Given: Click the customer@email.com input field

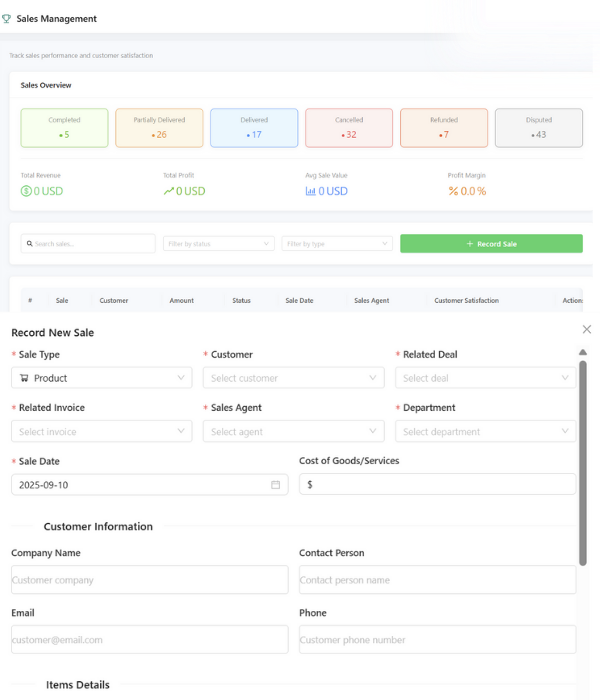Looking at the screenshot, I should (150, 640).
